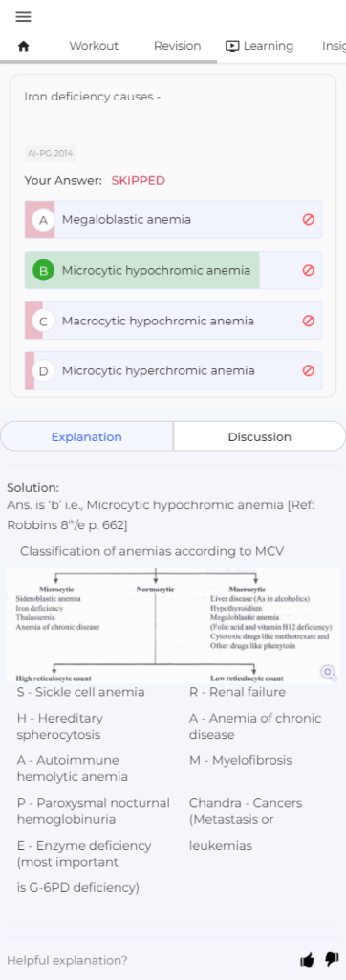346x980 pixels.
Task: Open the hamburger menu
Action: [23, 17]
